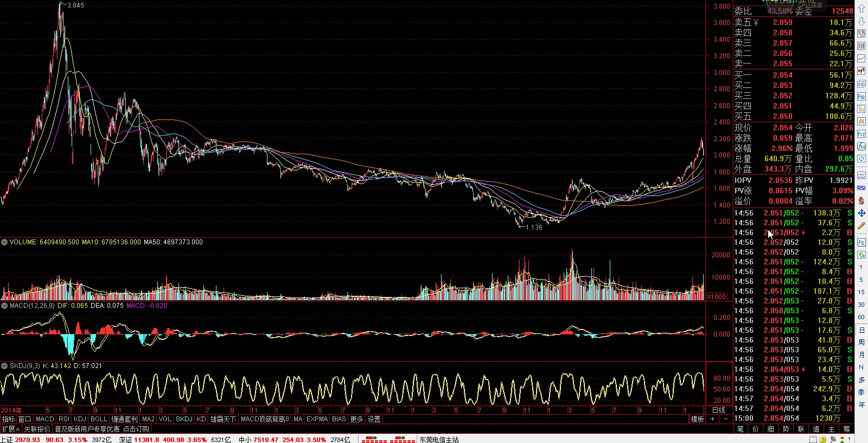The image size is (868, 443).
Task: Click the green refresh icon in sidebar
Action: pos(861,255)
